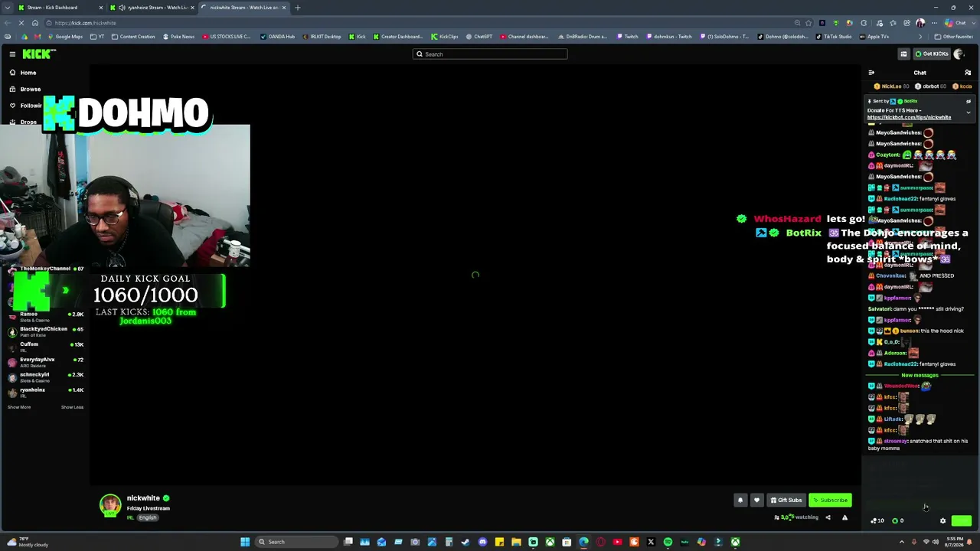980x551 pixels.
Task: Show hidden system tray icons
Action: 901,542
